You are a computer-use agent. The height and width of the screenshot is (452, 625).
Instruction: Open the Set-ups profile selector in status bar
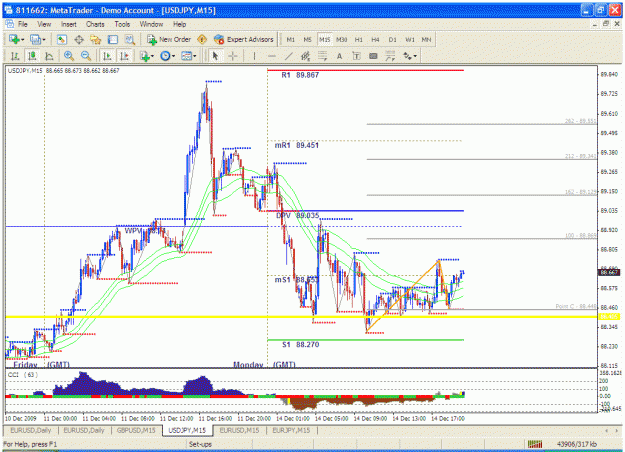[x=200, y=444]
